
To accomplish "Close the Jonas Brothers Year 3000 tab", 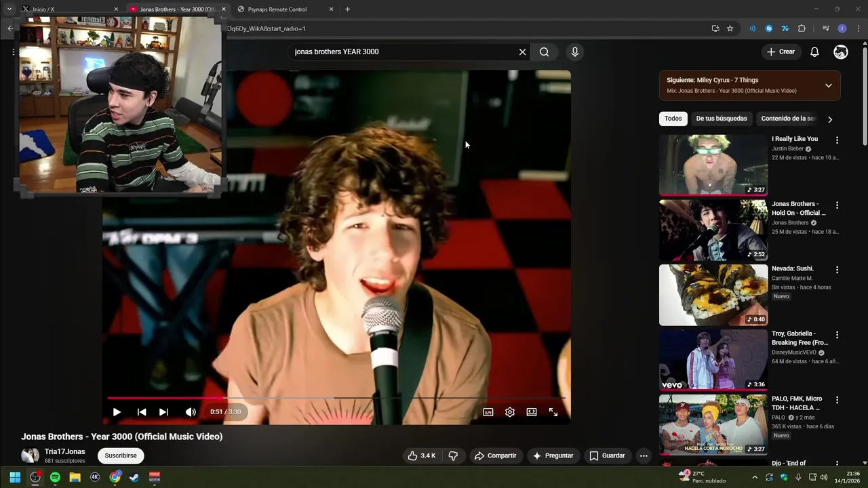I will (x=224, y=9).
